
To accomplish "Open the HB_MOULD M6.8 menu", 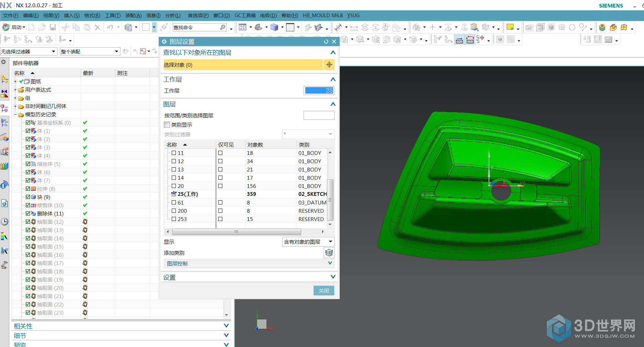I will tap(323, 15).
